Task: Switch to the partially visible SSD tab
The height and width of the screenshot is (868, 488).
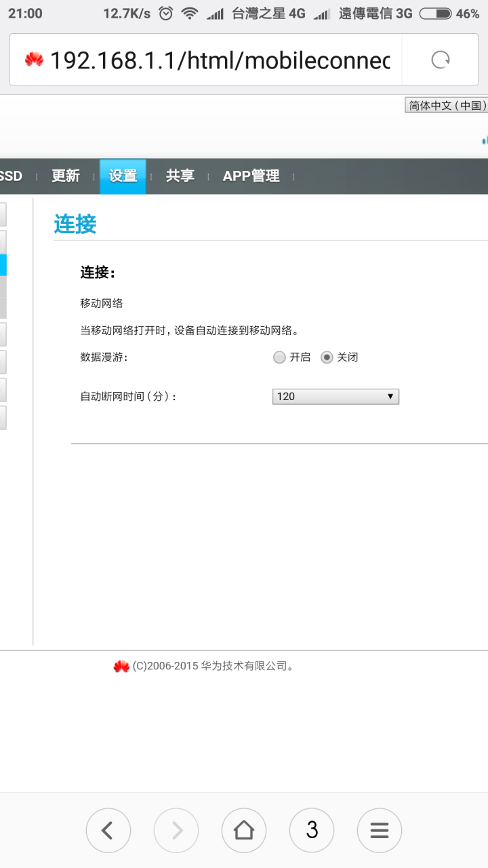Action: coord(12,176)
